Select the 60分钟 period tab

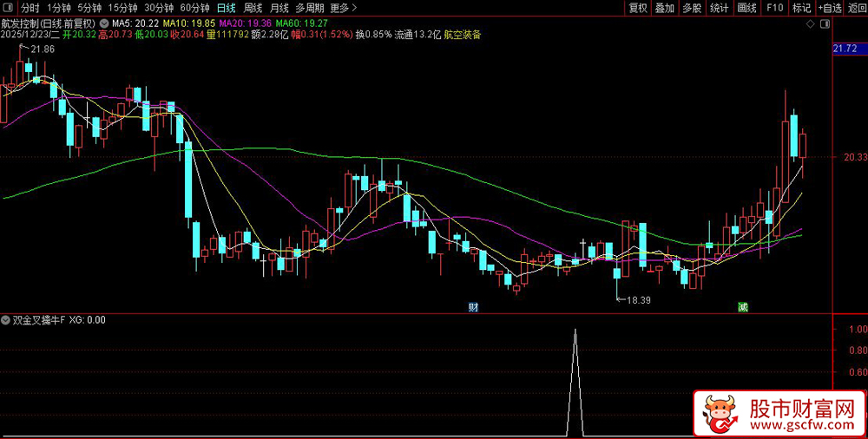(x=195, y=8)
